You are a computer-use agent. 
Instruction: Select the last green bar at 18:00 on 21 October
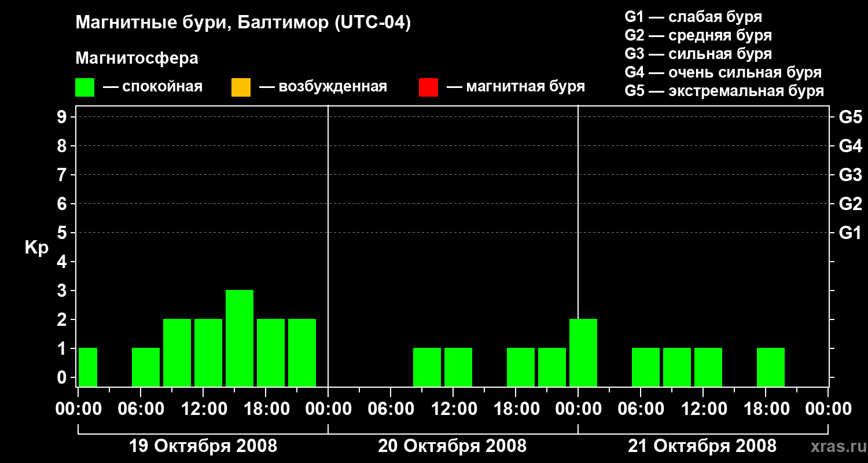[771, 367]
